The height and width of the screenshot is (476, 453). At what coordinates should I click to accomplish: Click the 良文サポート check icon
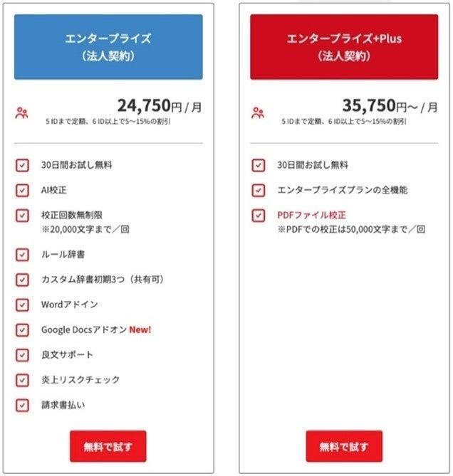(x=22, y=355)
